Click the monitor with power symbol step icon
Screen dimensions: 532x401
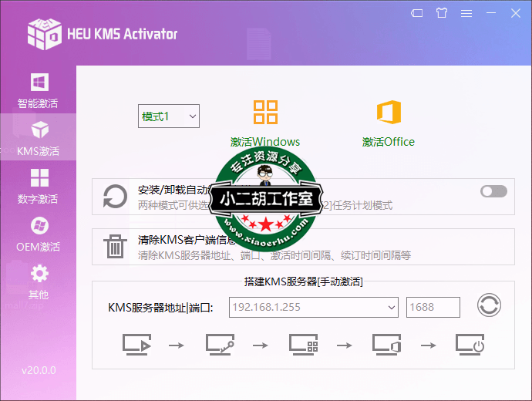(470, 345)
